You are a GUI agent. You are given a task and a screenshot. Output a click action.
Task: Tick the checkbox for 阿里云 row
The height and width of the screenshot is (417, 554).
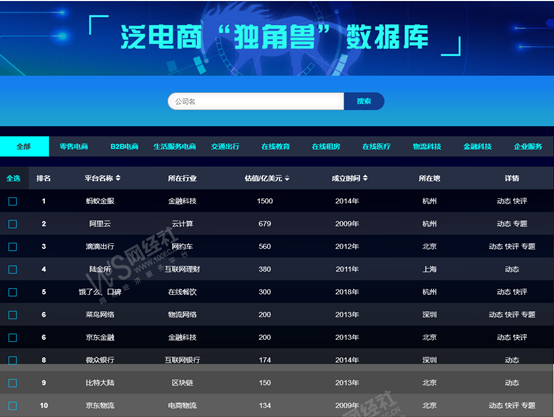click(x=13, y=224)
